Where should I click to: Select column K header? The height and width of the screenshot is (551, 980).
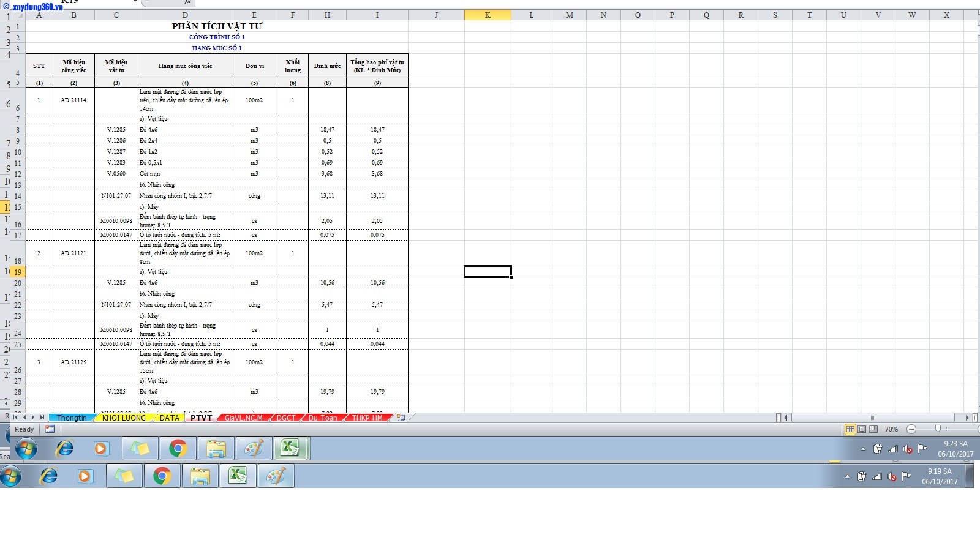[488, 15]
